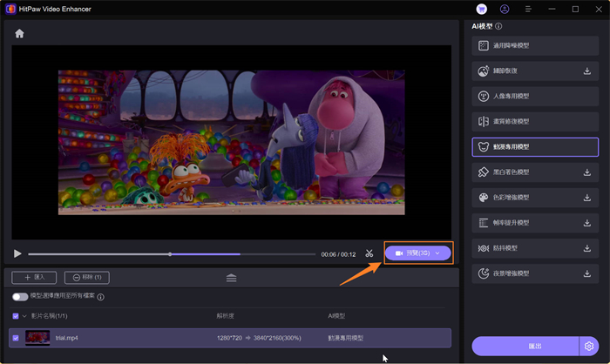Click the video playback progress bar
The image size is (610, 364).
click(174, 254)
